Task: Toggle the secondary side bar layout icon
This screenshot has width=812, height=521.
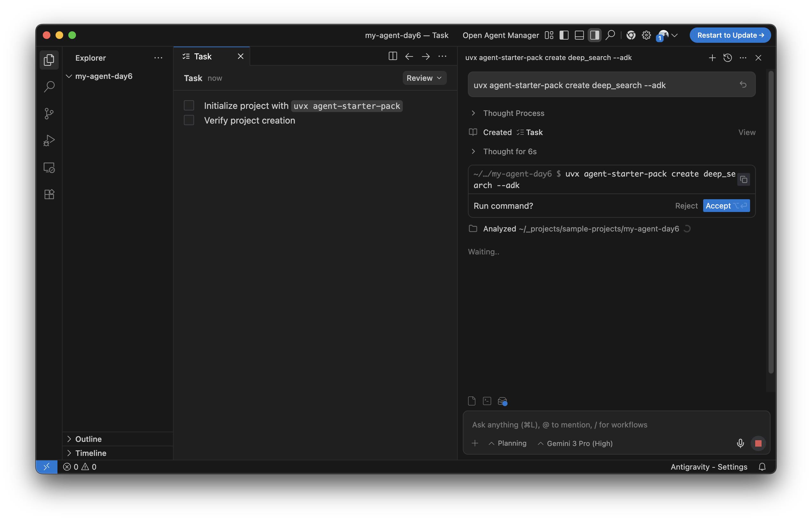Action: pos(594,35)
